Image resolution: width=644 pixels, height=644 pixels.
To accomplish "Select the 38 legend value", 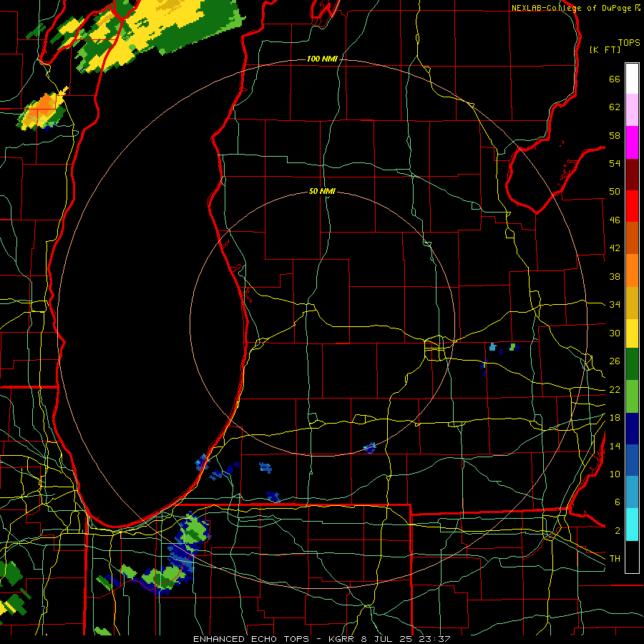I will pos(615,276).
